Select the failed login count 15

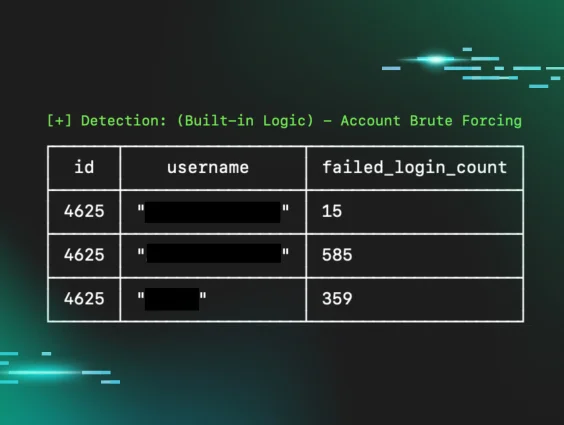332,211
